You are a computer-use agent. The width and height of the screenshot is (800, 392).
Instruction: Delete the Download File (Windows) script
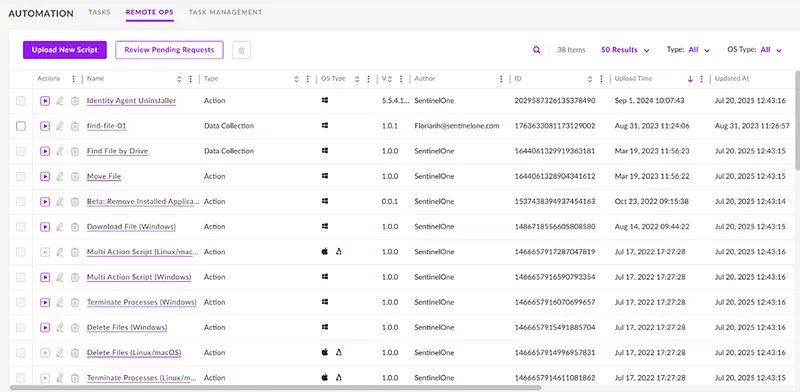click(x=74, y=227)
